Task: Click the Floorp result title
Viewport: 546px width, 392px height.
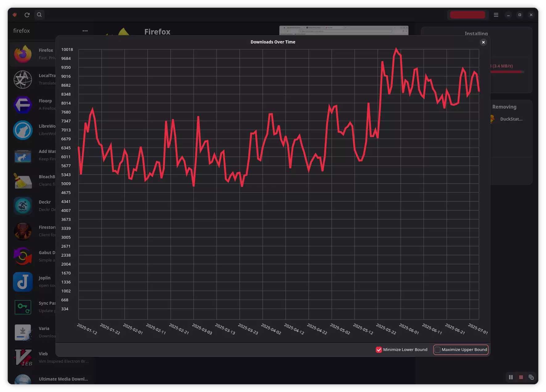Action: 45,101
